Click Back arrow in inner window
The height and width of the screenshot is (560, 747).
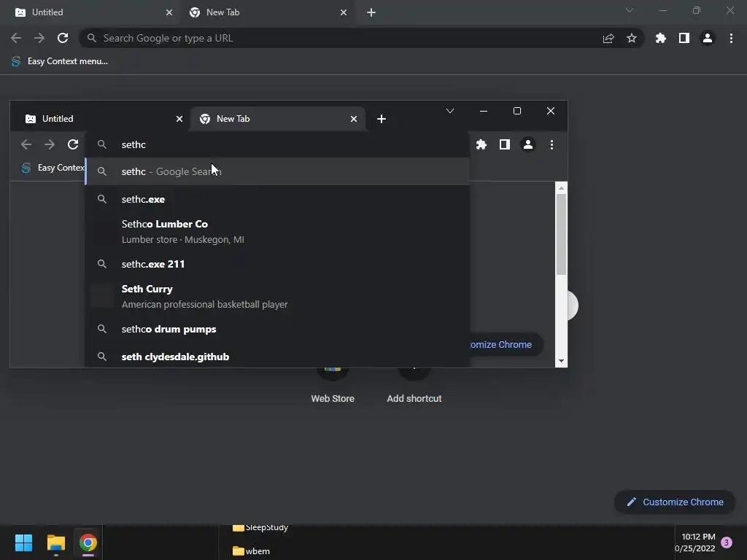point(26,144)
